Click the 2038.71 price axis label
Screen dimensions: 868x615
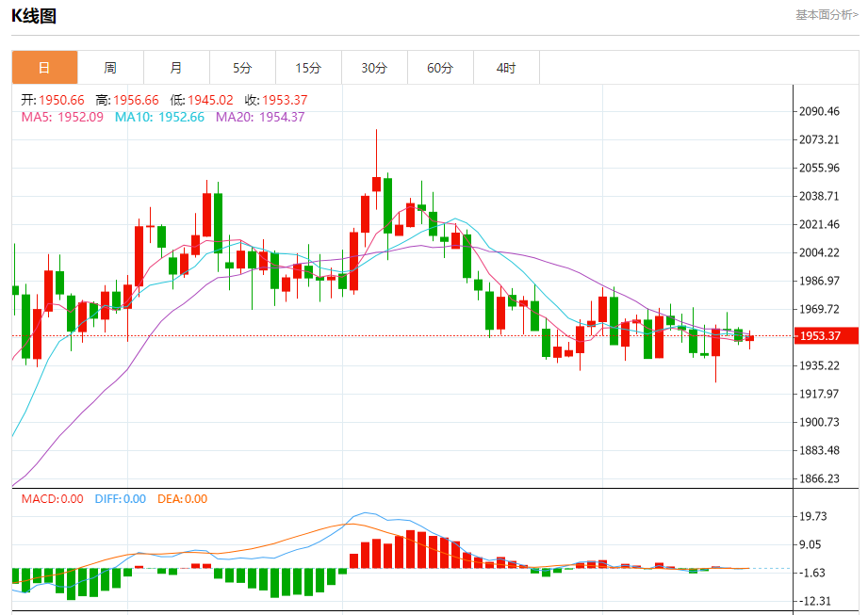pos(819,196)
